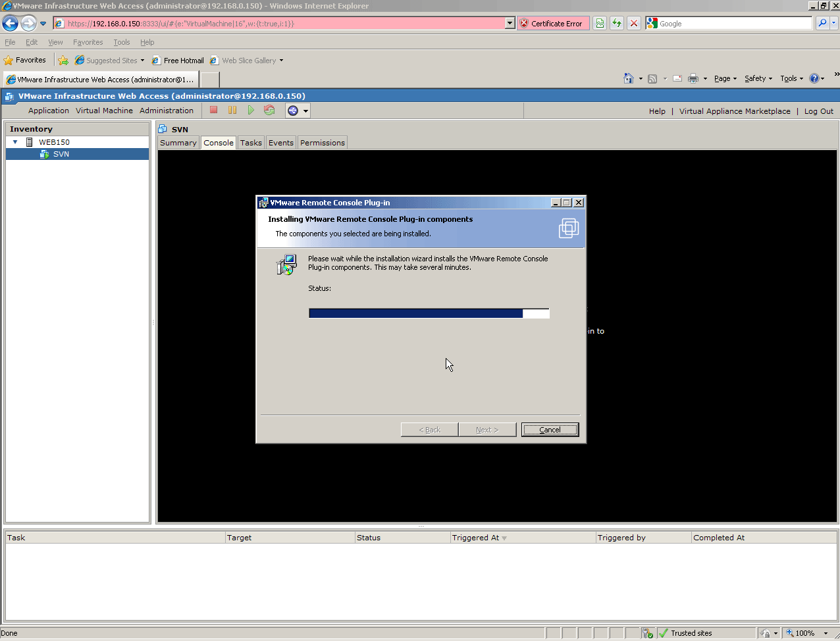Click the Help link in VMware header
840x641 pixels.
click(657, 111)
